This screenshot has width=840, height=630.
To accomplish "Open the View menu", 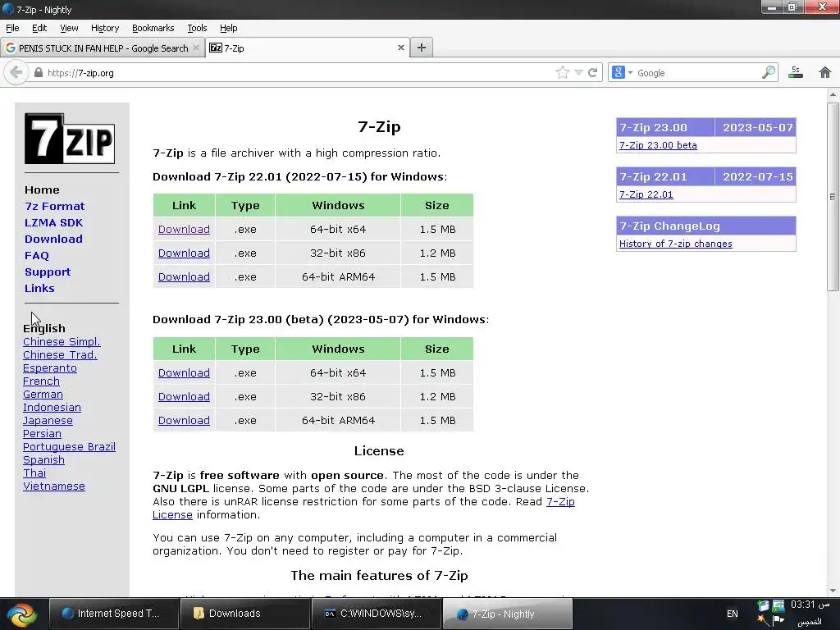I will [69, 28].
